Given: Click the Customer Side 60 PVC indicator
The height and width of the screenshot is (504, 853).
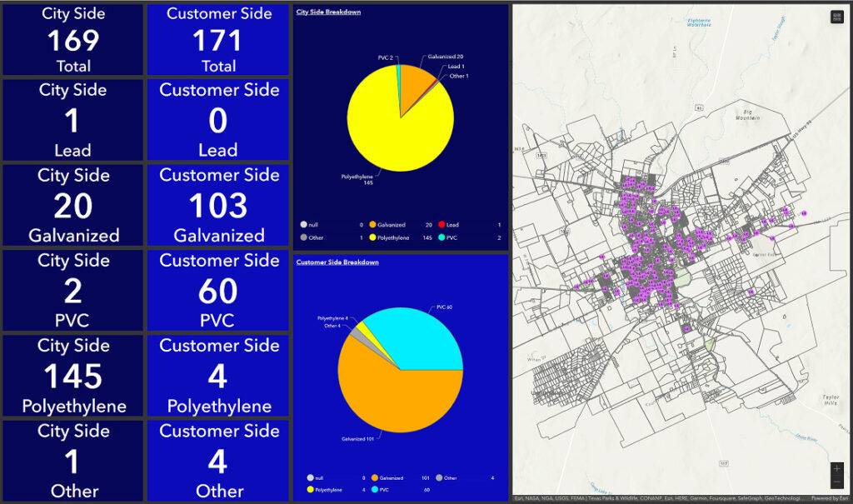Looking at the screenshot, I should tap(218, 291).
